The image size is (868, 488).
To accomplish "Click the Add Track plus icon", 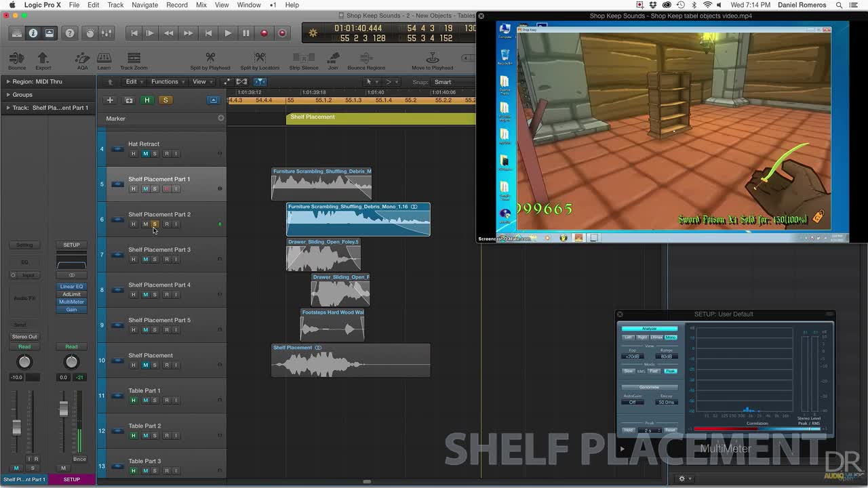I will click(109, 100).
